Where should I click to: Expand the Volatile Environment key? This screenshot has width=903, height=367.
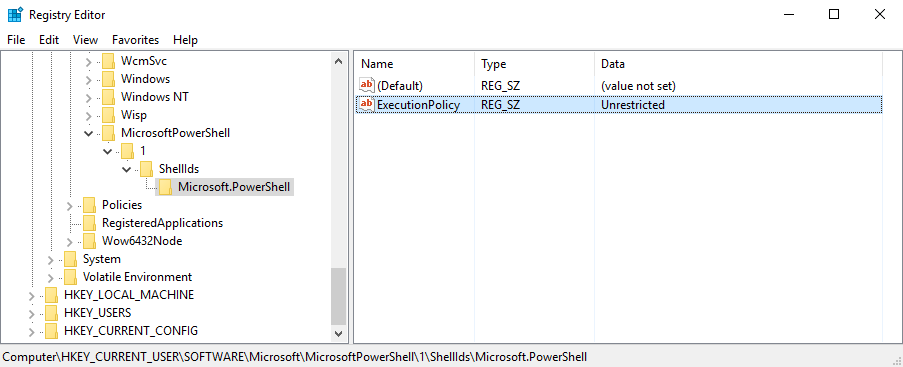51,277
